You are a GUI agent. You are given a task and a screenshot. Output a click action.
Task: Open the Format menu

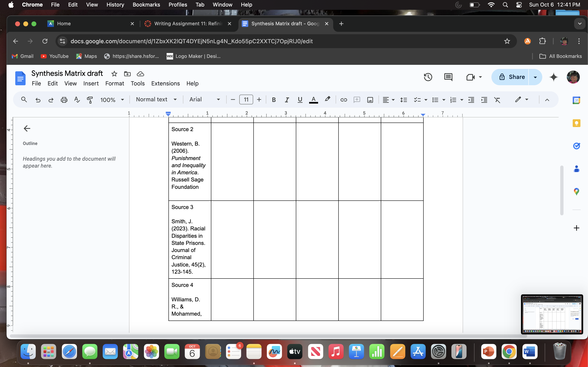click(115, 83)
